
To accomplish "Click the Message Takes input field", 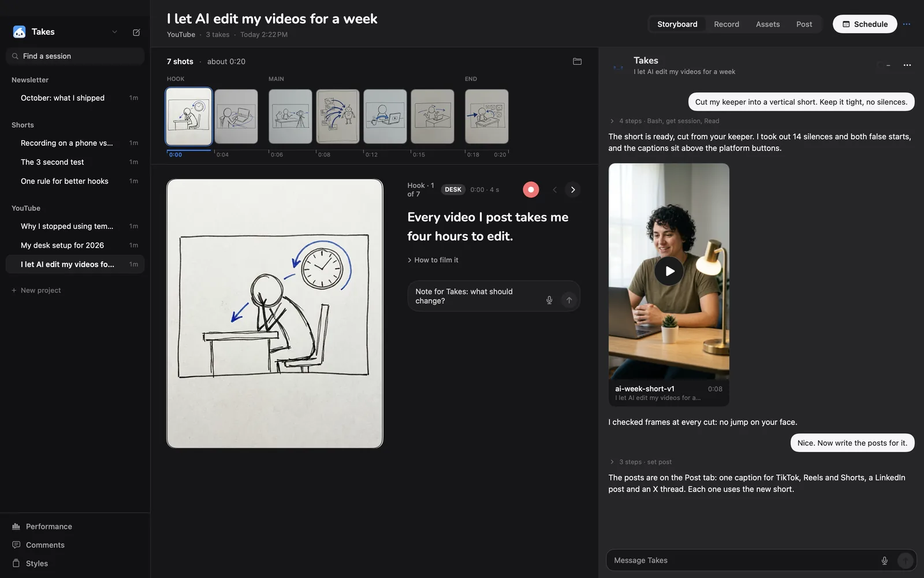I will pyautogui.click(x=761, y=561).
